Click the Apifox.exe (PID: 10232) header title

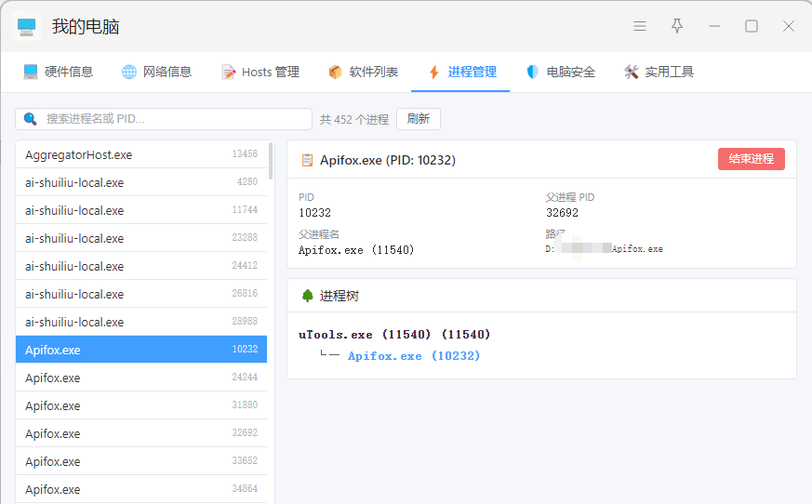388,160
